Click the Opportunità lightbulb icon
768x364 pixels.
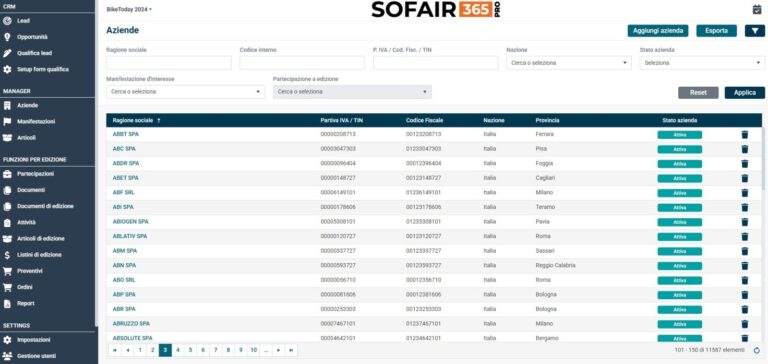pos(7,37)
